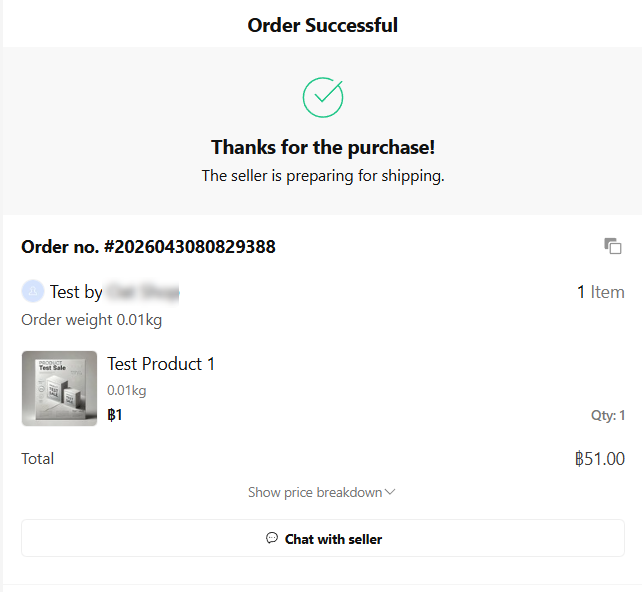Copy the order number with the copy icon
Screen dimensions: 642x592
[613, 246]
